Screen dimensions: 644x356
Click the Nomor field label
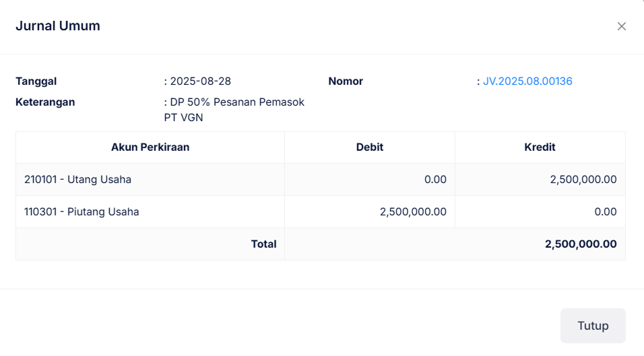(346, 81)
